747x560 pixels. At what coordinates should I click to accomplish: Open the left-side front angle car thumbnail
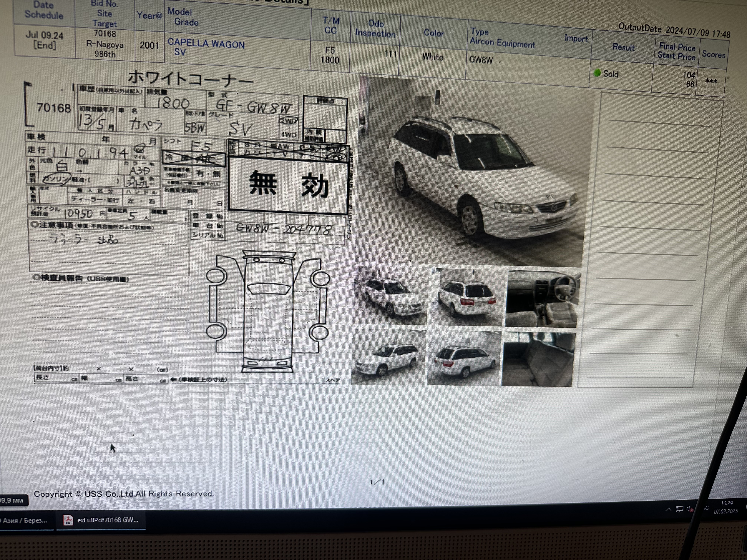point(388,357)
